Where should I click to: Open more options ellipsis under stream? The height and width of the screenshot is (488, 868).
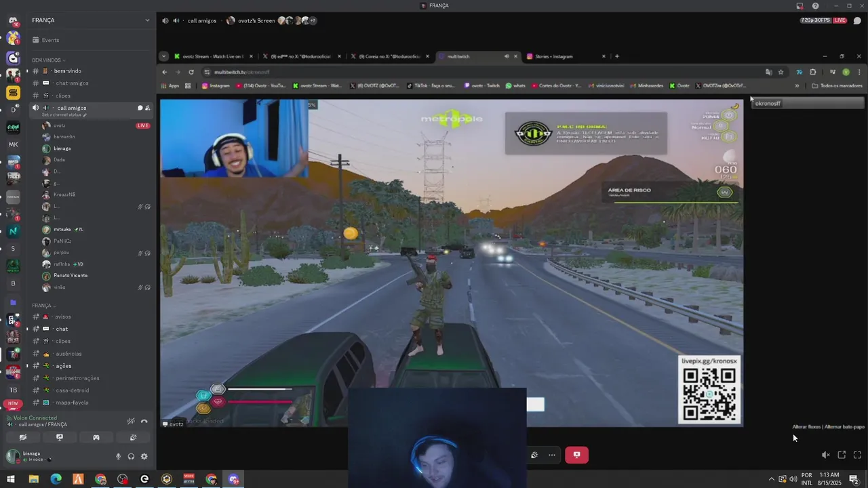552,455
